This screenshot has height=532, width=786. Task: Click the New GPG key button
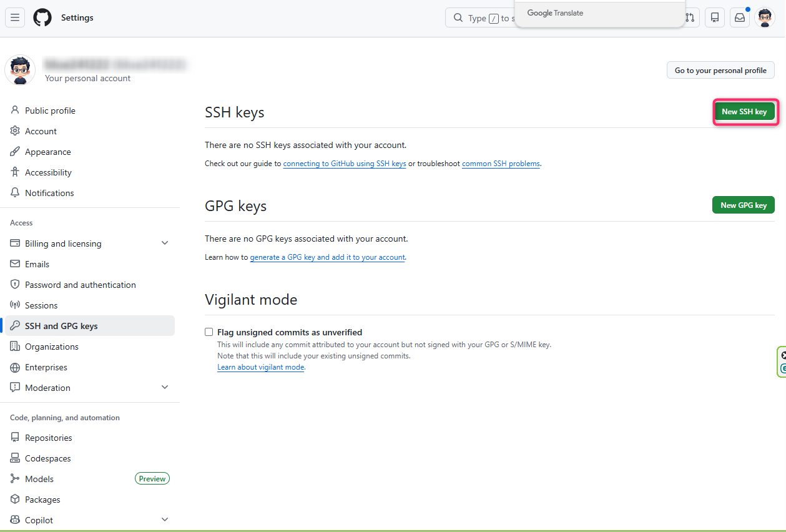click(743, 205)
